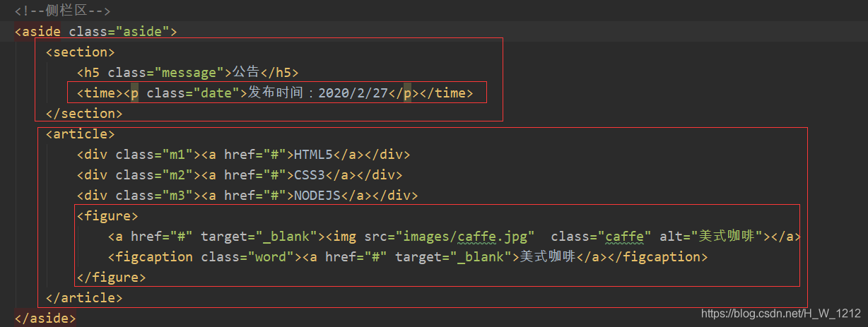Click "_blank" on the figcaption line
This screenshot has width=868, height=327.
point(481,257)
